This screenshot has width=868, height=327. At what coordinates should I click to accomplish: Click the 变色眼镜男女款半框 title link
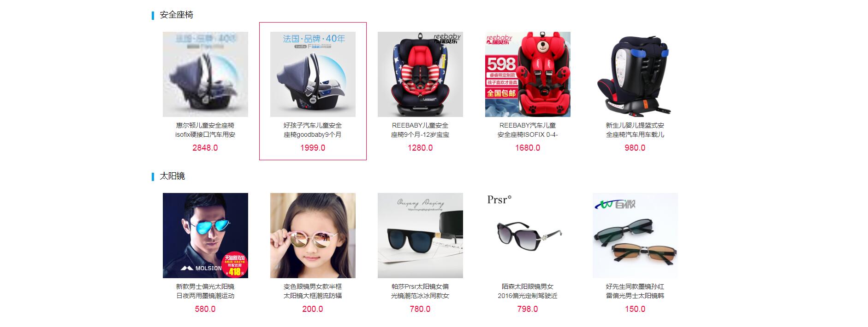pos(313,291)
